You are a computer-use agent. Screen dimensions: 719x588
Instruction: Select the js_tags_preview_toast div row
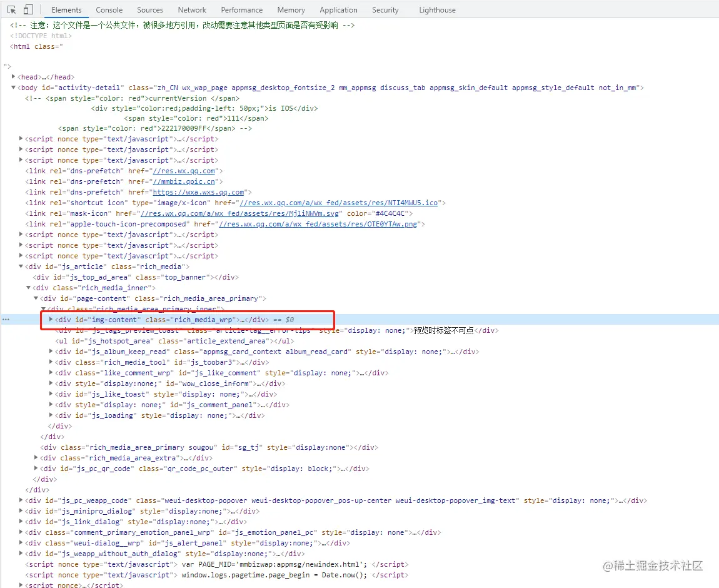point(277,330)
